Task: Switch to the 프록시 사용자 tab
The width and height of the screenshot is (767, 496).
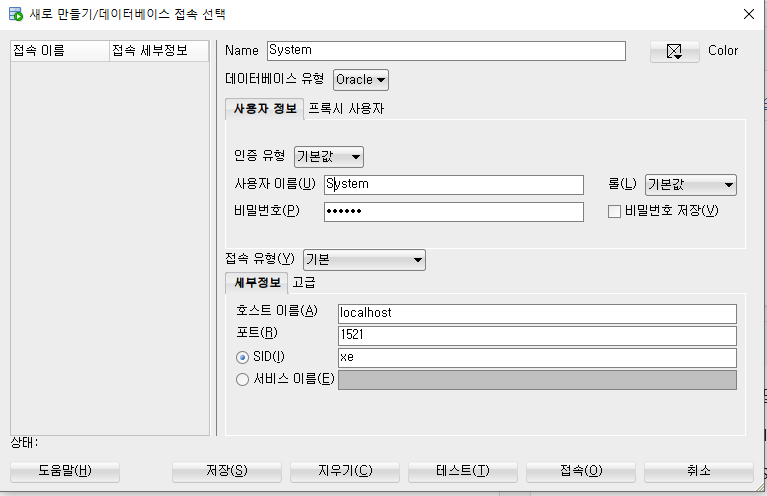Action: pos(346,109)
